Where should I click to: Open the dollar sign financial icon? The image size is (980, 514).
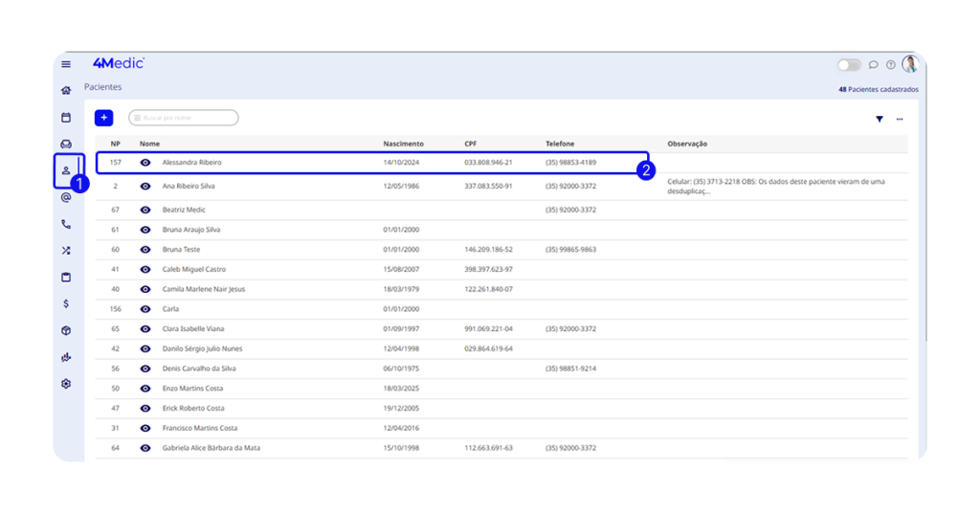(66, 303)
